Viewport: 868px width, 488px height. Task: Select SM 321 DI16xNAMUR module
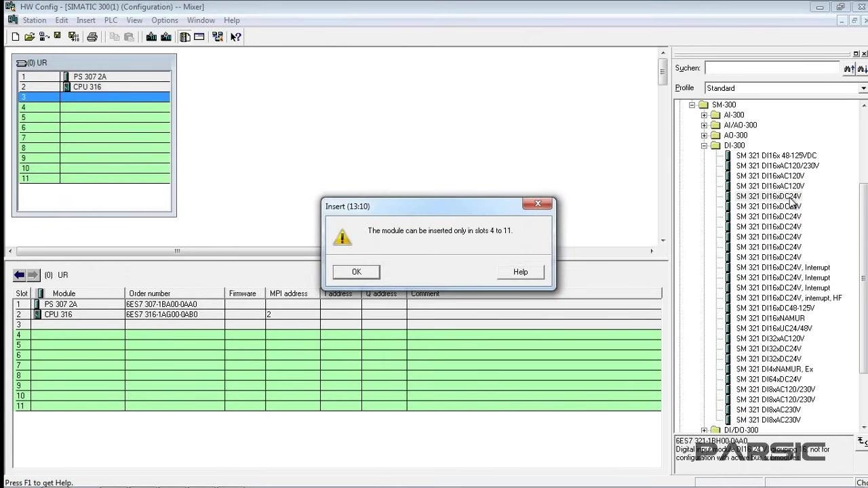(770, 318)
